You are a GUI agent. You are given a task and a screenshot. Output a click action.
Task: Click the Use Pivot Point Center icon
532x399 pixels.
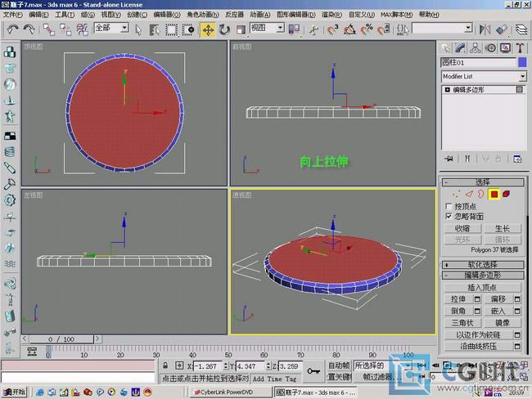point(294,29)
